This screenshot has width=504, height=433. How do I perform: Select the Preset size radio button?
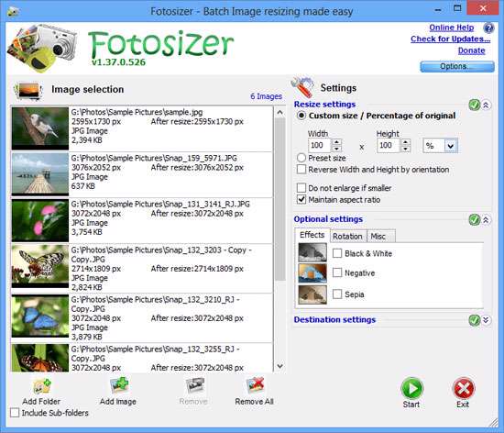[x=301, y=158]
